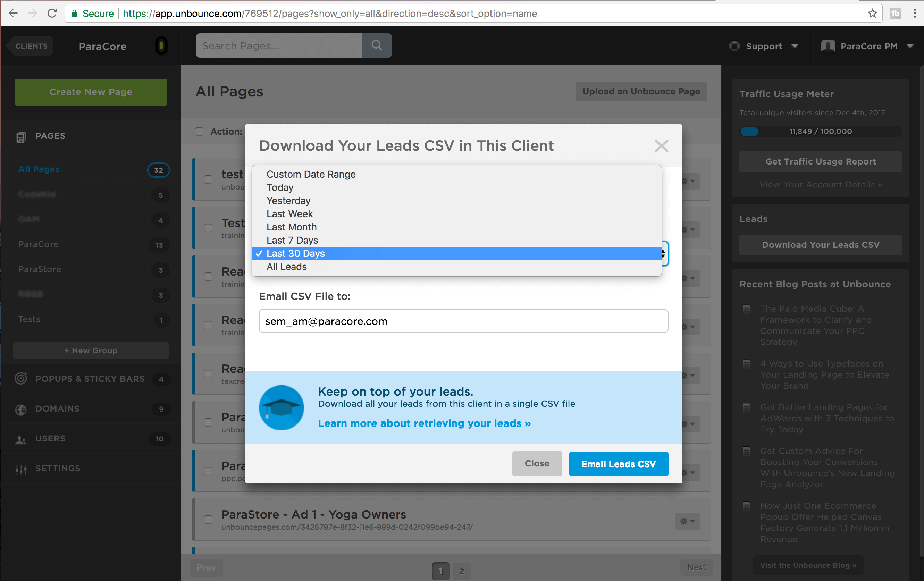Select the All Pages group
The image size is (924, 581).
click(39, 169)
